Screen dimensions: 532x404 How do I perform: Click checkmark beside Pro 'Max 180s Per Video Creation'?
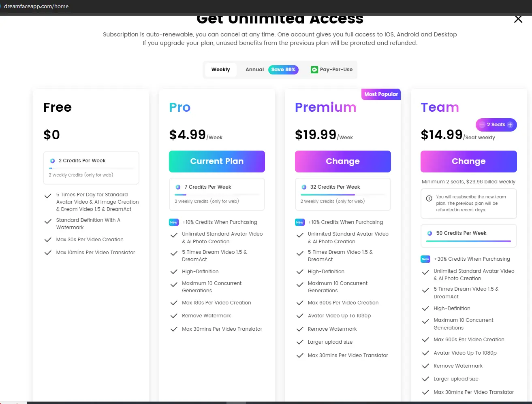pos(174,303)
